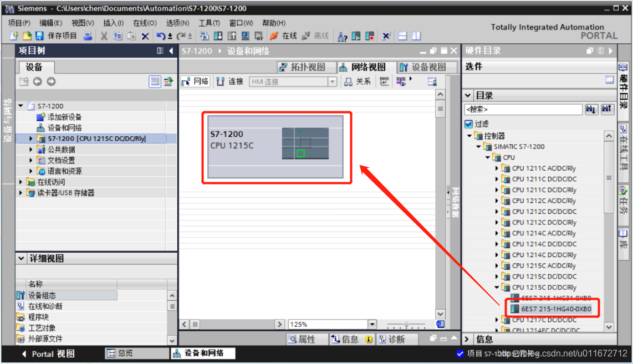633x364 pixels.
Task: Open the 总览 overview taskbar tab
Action: coord(136,353)
